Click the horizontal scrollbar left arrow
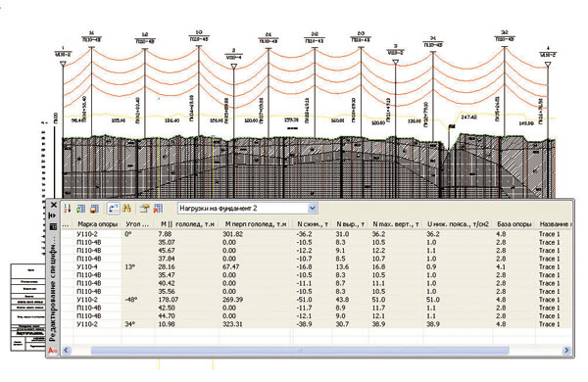 click(67, 350)
